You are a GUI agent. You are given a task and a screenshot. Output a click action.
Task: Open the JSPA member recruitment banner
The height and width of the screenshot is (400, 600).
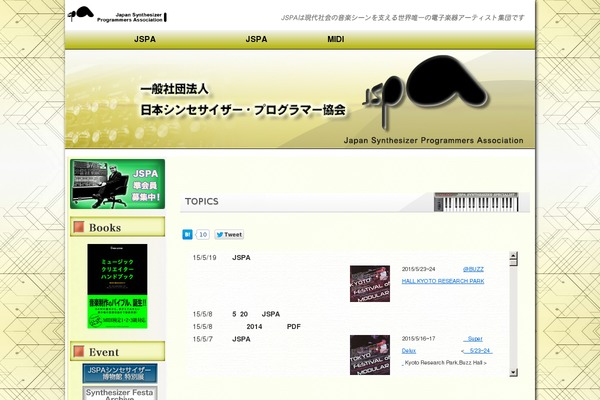tap(117, 184)
